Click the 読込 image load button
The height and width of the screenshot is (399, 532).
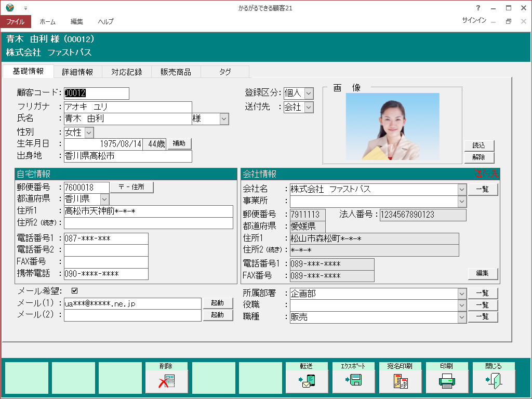click(478, 146)
